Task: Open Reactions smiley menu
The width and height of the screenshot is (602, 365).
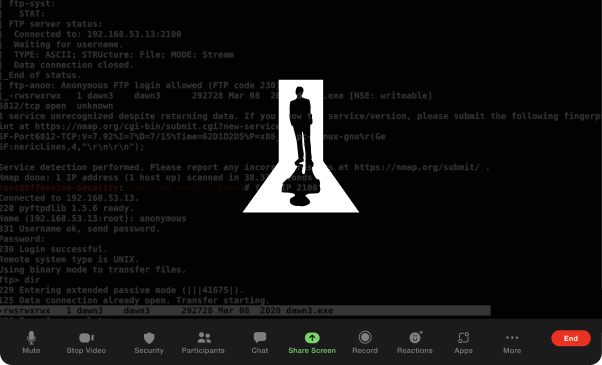Action: (x=415, y=342)
